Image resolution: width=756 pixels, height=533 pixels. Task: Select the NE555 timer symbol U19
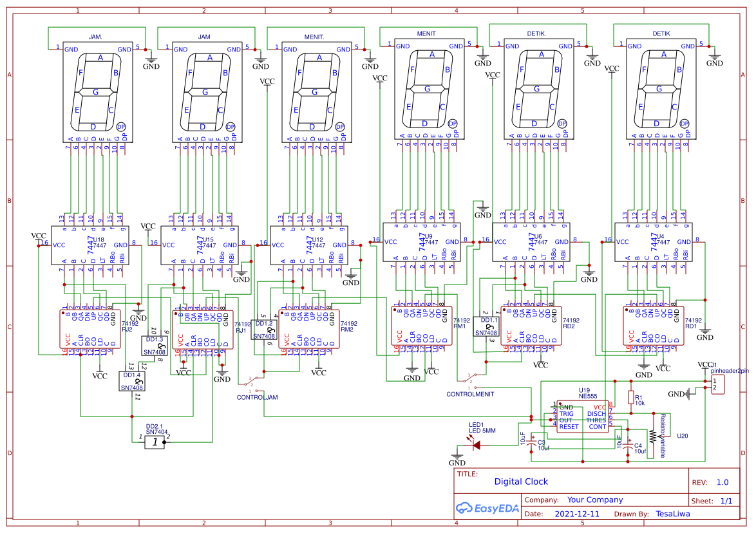tap(583, 416)
